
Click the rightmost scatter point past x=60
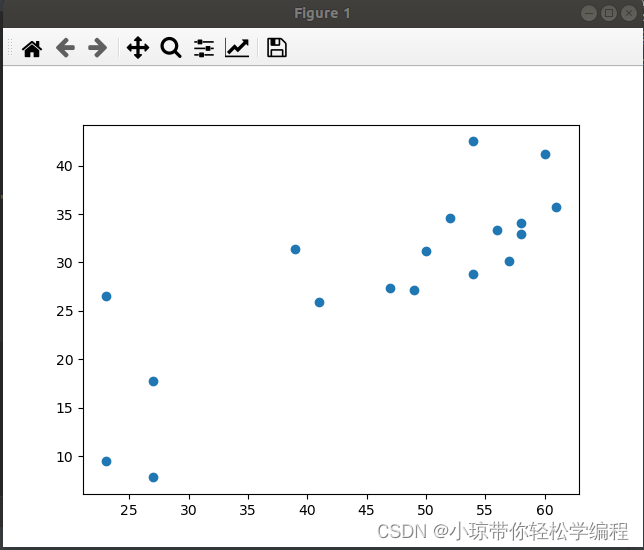(x=556, y=207)
